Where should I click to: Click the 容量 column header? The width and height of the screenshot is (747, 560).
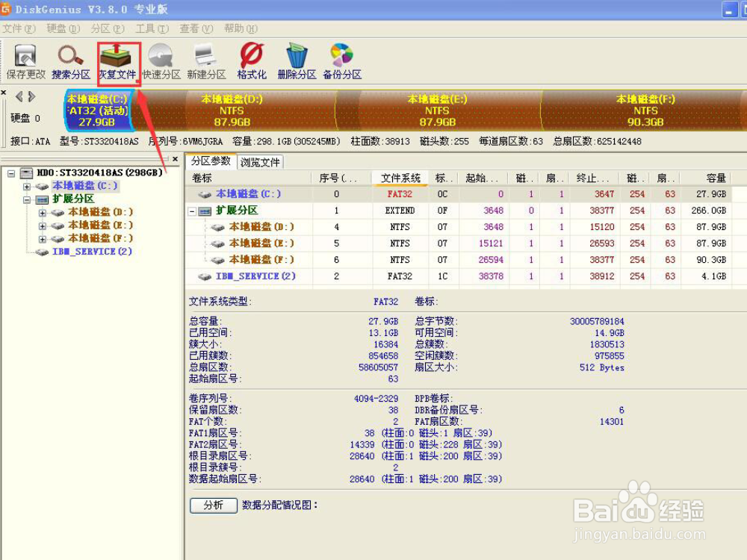706,178
